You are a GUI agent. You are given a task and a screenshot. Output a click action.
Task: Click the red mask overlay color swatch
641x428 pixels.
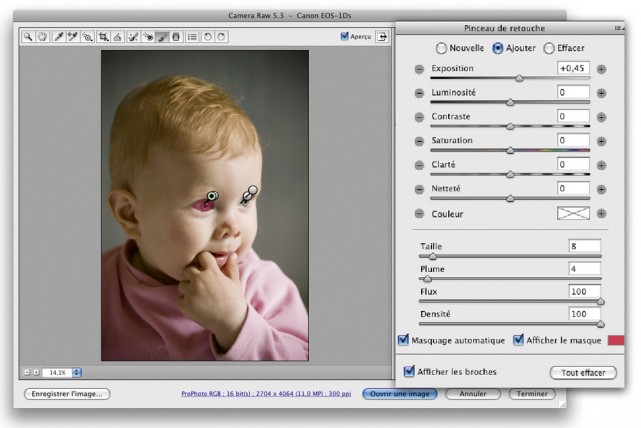(616, 340)
